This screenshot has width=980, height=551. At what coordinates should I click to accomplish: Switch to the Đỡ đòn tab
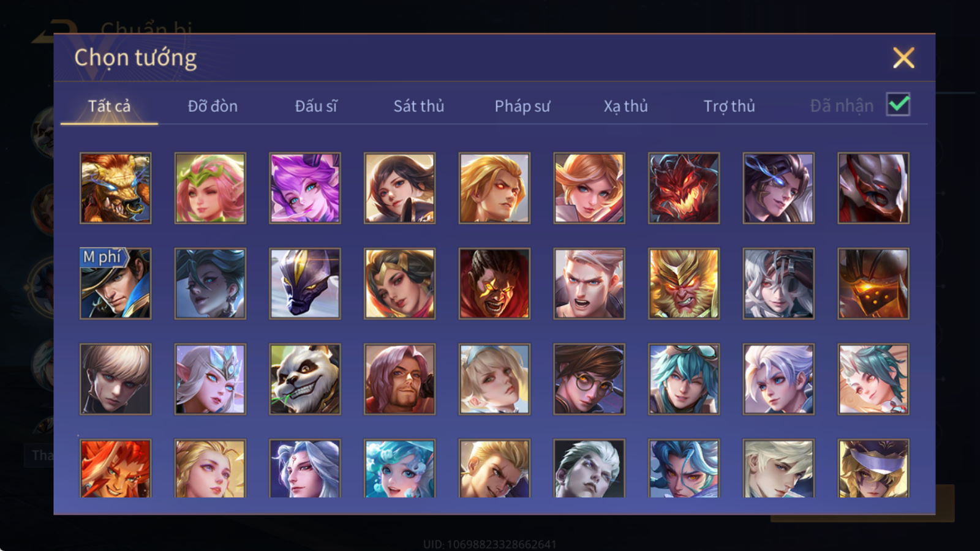[213, 106]
